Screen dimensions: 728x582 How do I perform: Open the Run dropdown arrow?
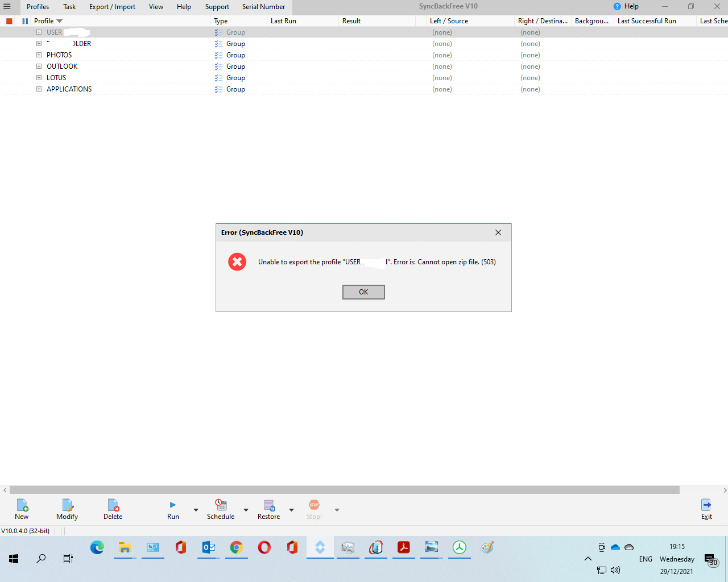196,510
